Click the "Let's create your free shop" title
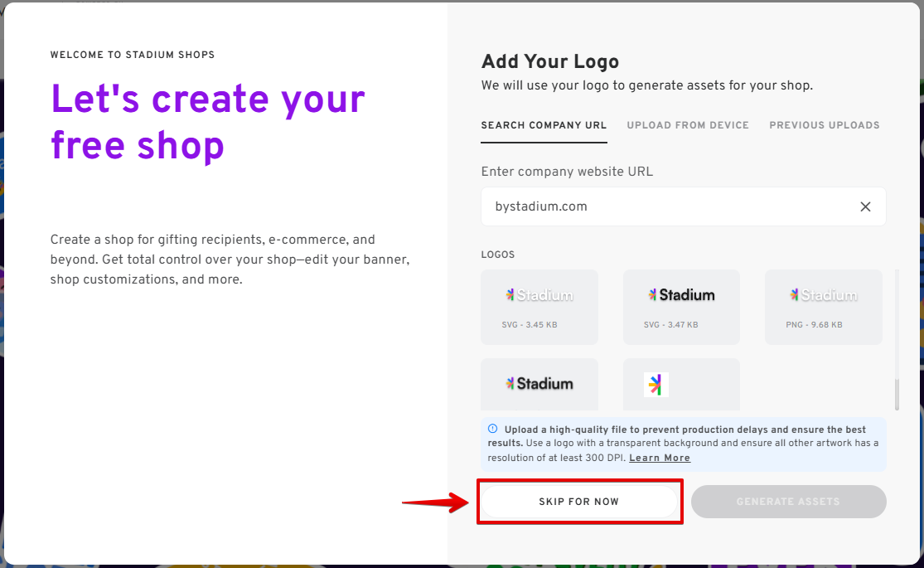Image resolution: width=924 pixels, height=568 pixels. tap(208, 122)
